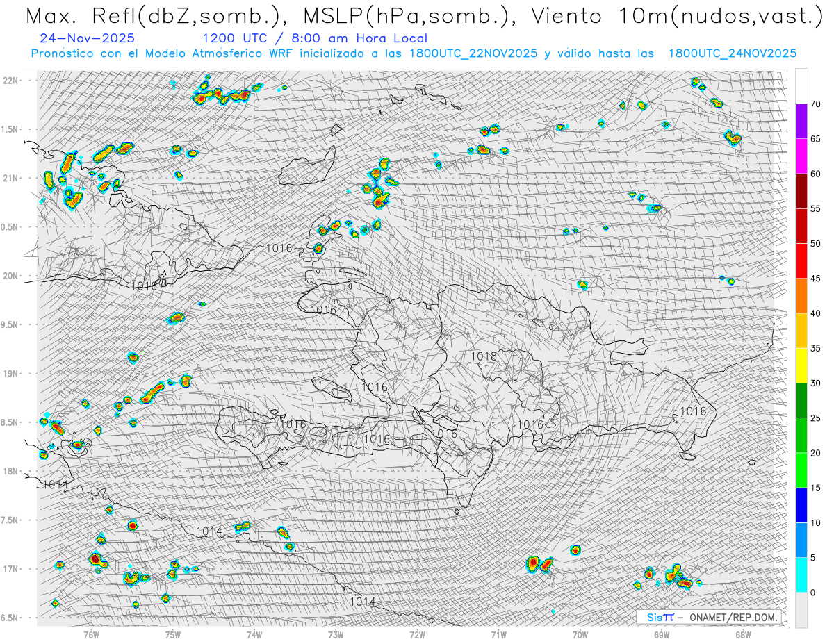Click the '1800UTC_24NOV2025' valid-until timestamp
The image size is (834, 644).
point(732,53)
